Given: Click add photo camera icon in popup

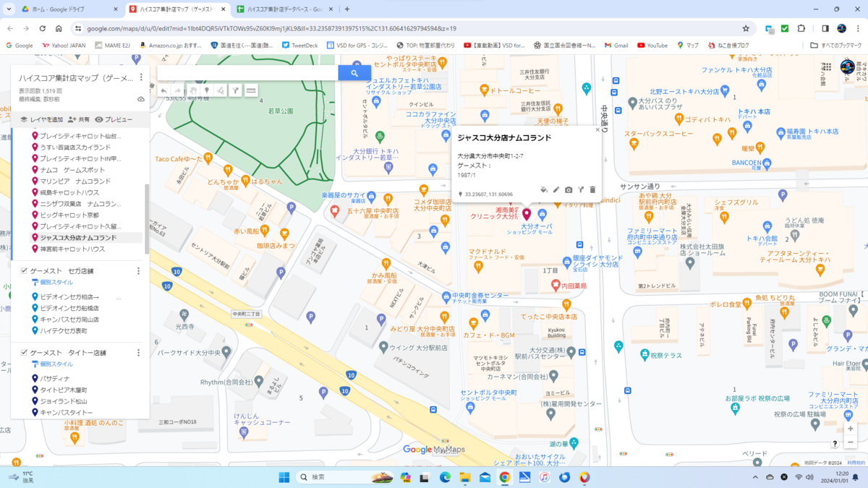Looking at the screenshot, I should (569, 189).
